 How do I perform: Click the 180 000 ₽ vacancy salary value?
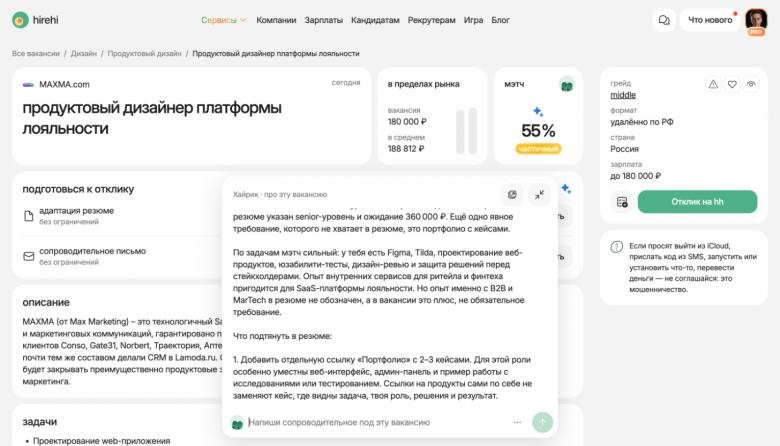[407, 122]
